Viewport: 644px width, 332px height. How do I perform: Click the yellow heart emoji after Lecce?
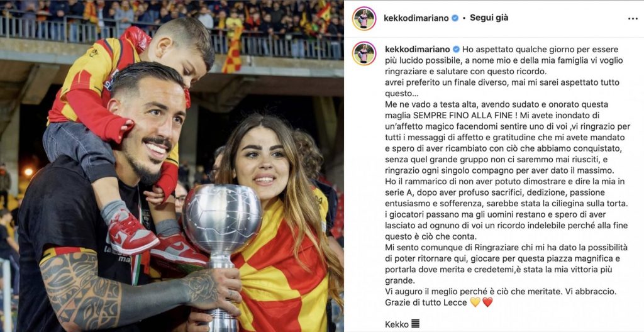click(475, 302)
